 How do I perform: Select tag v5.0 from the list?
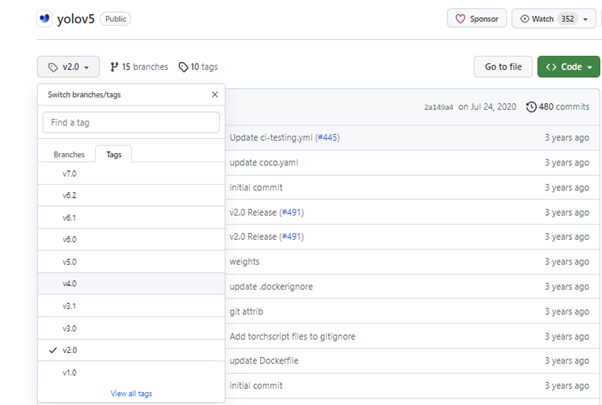point(131,262)
